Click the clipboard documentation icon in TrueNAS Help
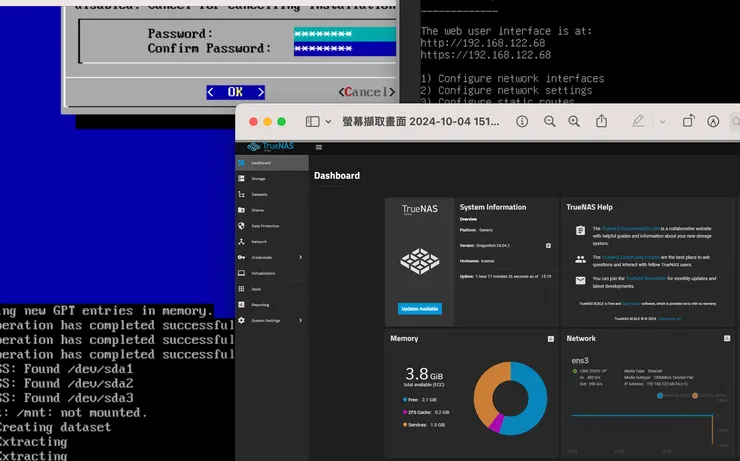 tap(580, 230)
